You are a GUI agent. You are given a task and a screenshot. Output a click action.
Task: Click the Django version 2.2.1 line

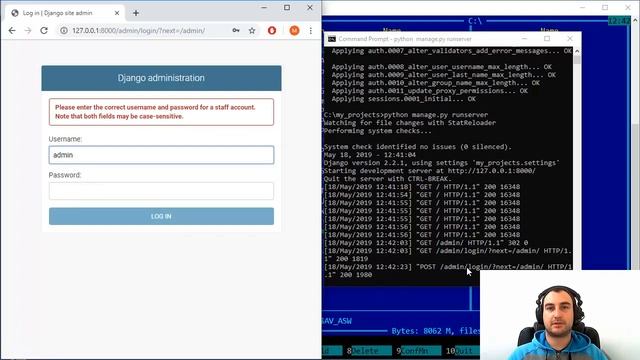pos(442,163)
